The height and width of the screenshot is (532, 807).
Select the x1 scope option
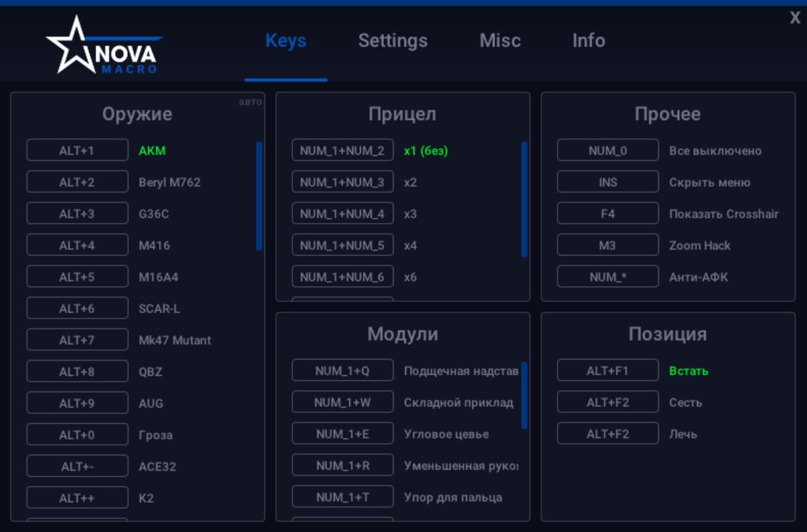click(x=342, y=150)
